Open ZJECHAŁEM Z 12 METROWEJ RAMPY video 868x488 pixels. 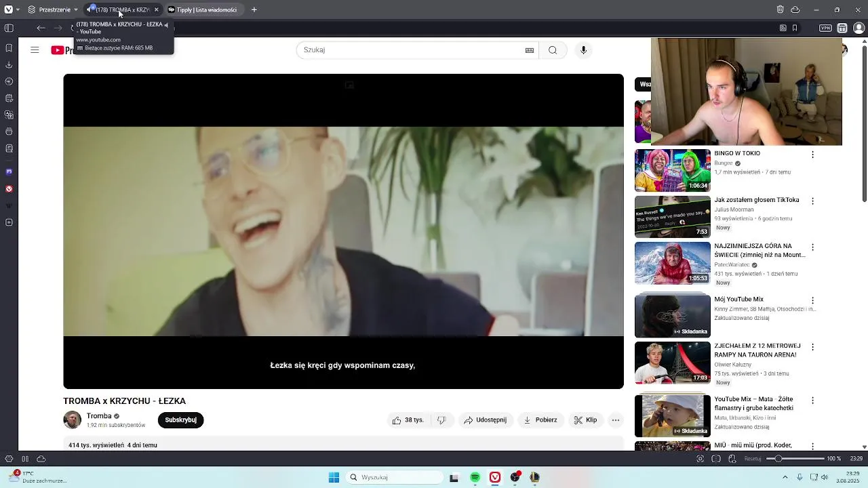[673, 363]
